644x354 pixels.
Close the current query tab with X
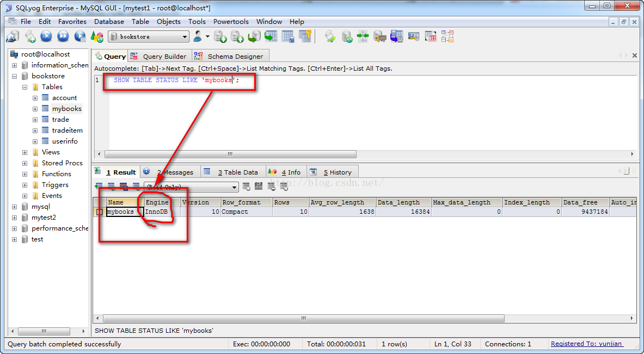pyautogui.click(x=635, y=55)
